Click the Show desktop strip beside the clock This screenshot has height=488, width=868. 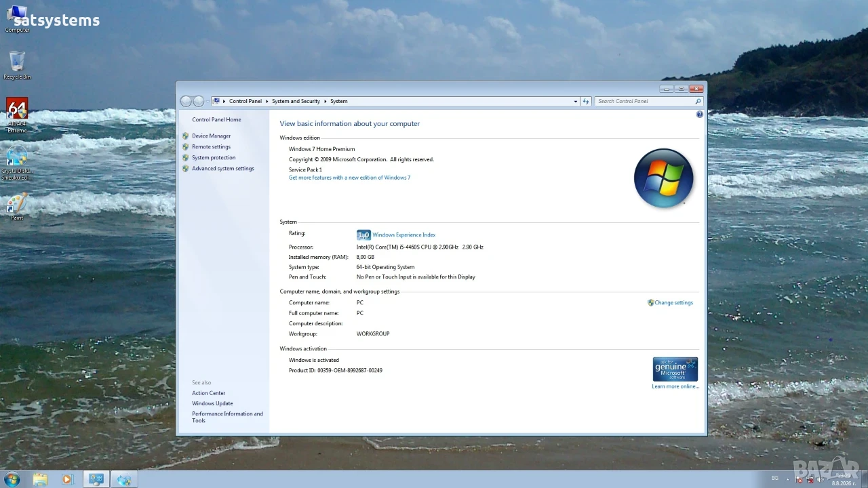coord(863,479)
